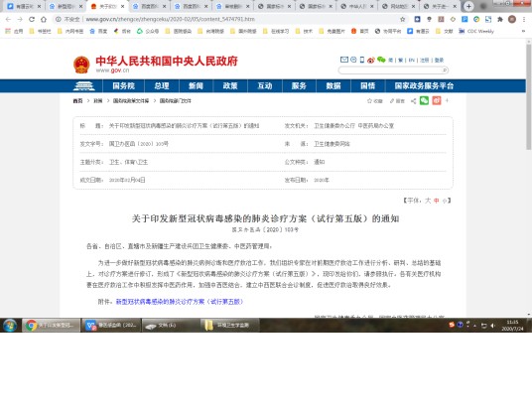Click the plus icon after share buttons

[447, 100]
